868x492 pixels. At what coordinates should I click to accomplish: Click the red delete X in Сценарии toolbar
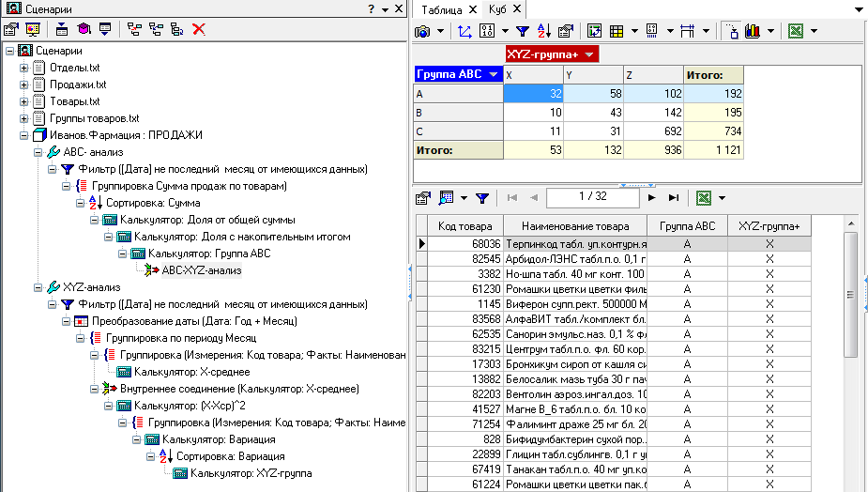[x=199, y=29]
